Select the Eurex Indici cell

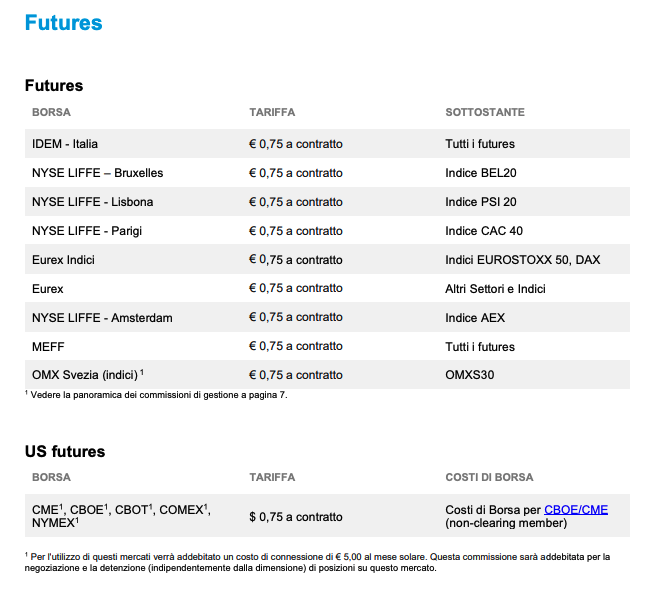coord(63,260)
